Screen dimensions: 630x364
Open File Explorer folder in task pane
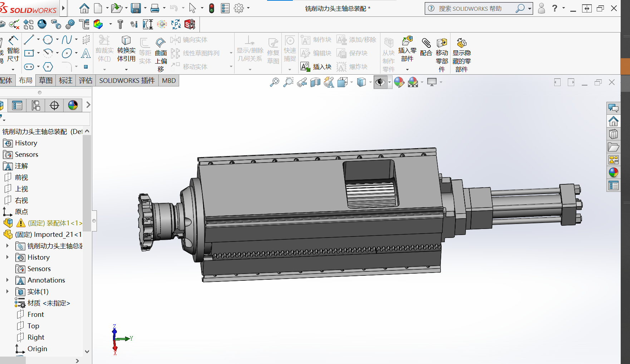pyautogui.click(x=614, y=147)
